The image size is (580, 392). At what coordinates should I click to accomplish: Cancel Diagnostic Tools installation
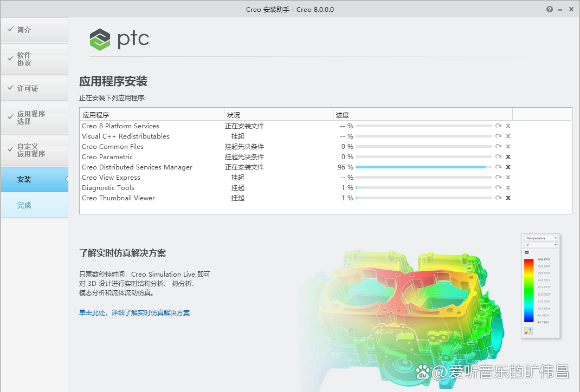coord(508,188)
